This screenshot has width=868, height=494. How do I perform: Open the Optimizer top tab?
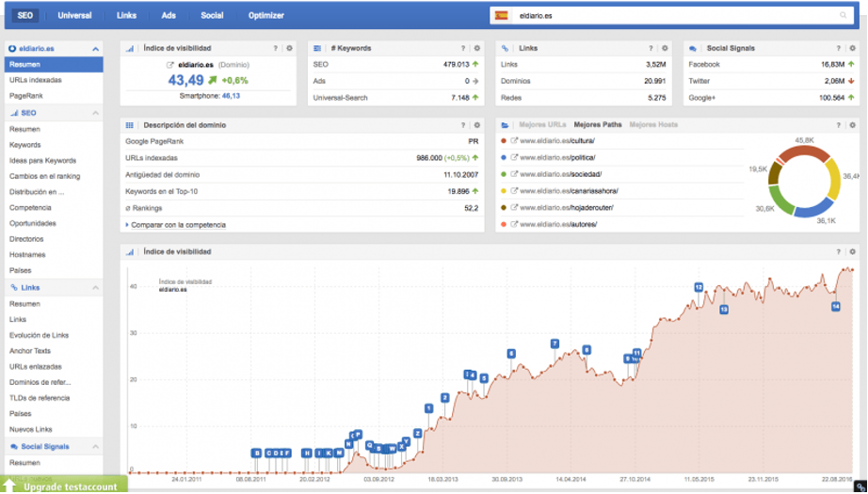(x=265, y=16)
